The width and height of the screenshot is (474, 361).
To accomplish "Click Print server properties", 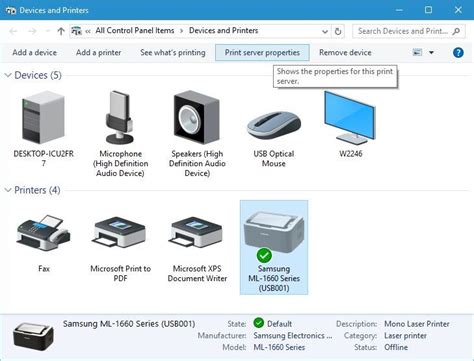I will (x=262, y=53).
